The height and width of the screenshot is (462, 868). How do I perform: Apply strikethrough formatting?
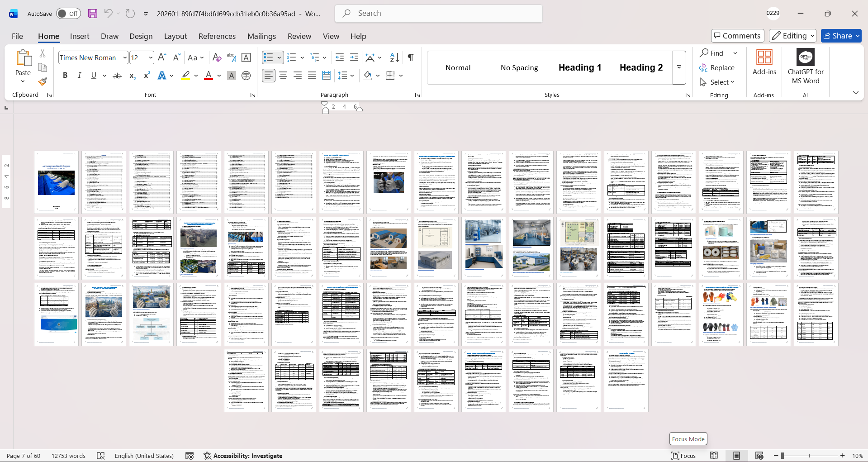coord(117,76)
